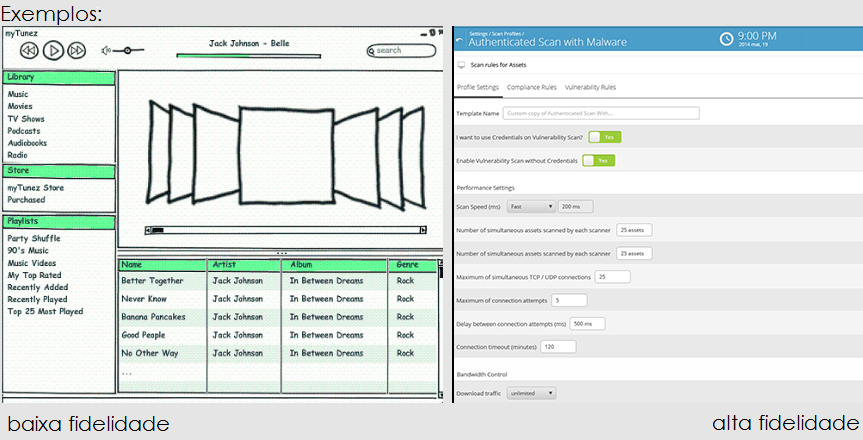Click the rewind button in myTunez
The width and height of the screenshot is (863, 440).
(x=29, y=50)
